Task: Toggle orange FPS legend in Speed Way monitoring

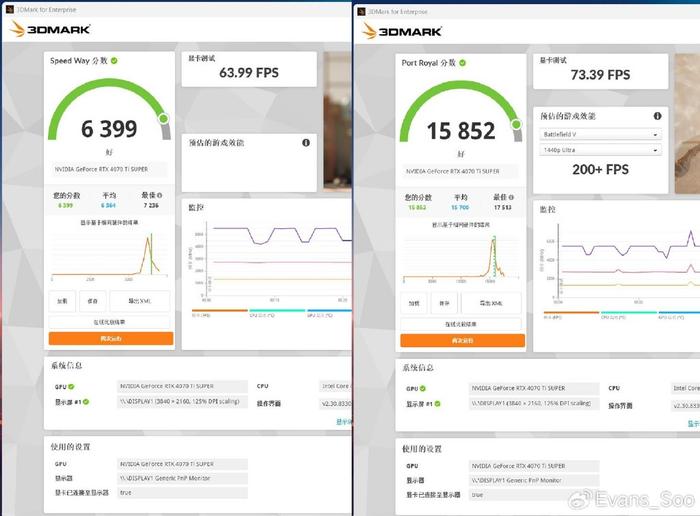Action: [219, 312]
